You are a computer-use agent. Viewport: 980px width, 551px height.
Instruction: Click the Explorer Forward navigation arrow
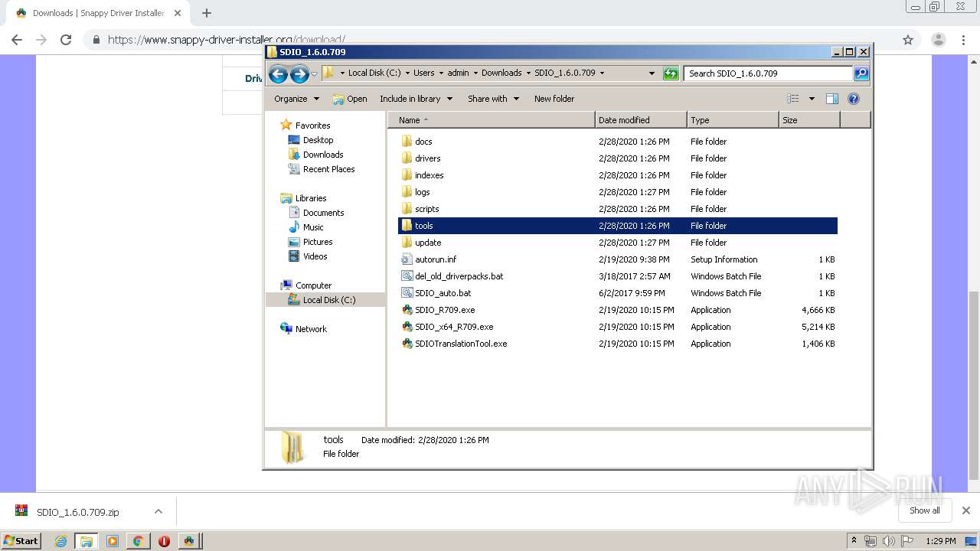(x=299, y=73)
